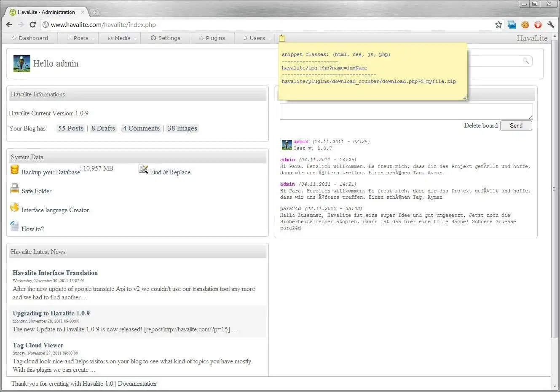Screen dimensions: 560x392
Task: Click the Interface language Creator globe icon
Action: pos(15,208)
